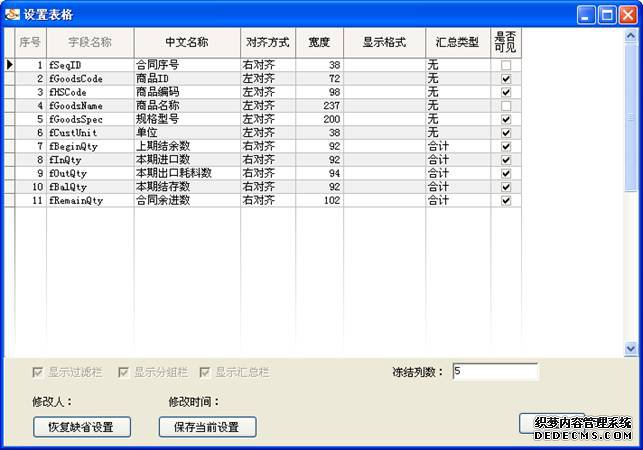Viewport: 643px width, 450px height.
Task: Click the 宽度 column header
Action: pos(319,43)
